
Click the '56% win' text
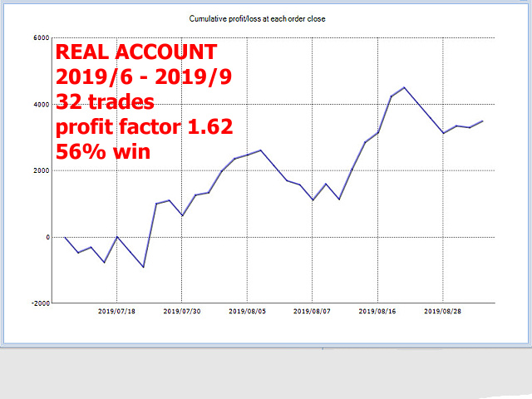coord(103,151)
